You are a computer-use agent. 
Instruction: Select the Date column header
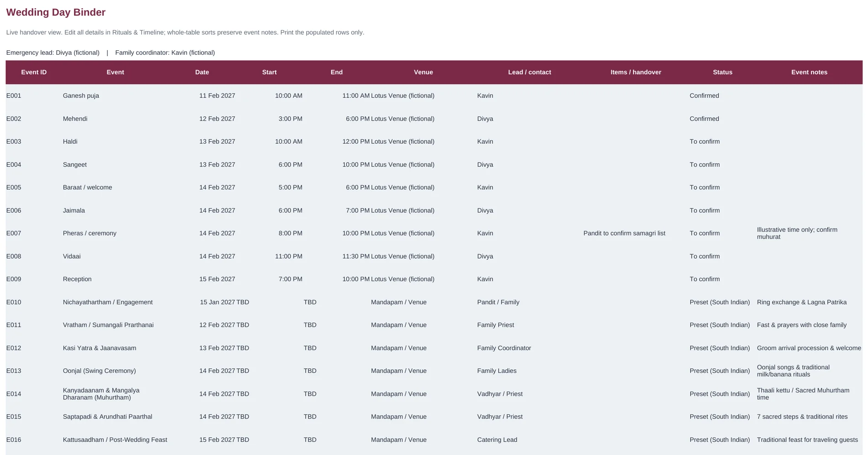coord(202,72)
